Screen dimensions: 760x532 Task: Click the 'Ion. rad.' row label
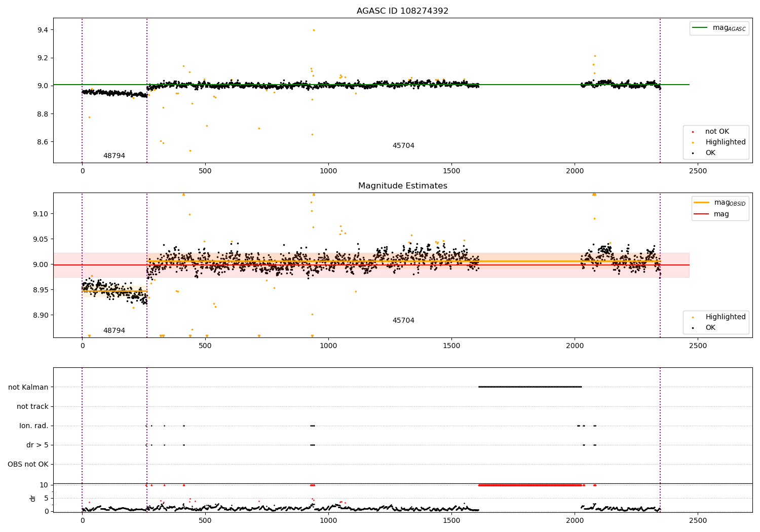click(34, 426)
